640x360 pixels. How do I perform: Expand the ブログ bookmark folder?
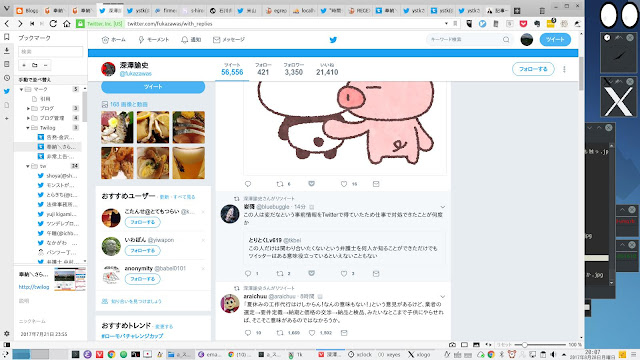click(28, 109)
